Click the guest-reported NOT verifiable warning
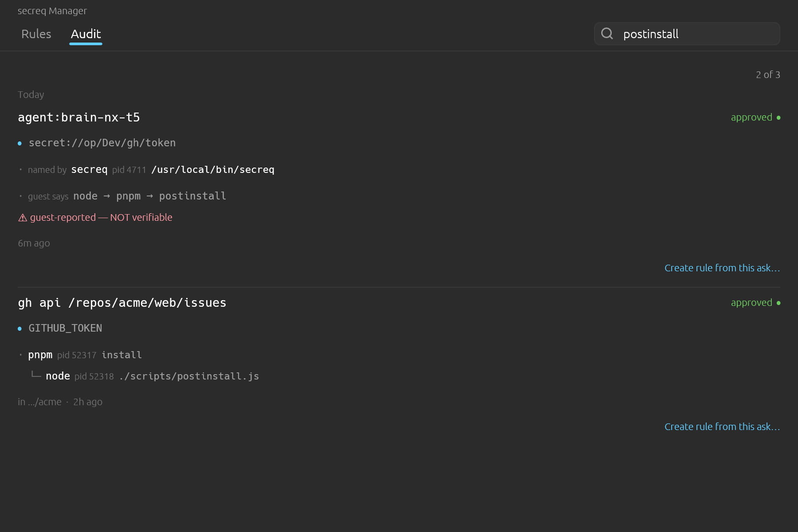This screenshot has height=532, width=798. 95,218
